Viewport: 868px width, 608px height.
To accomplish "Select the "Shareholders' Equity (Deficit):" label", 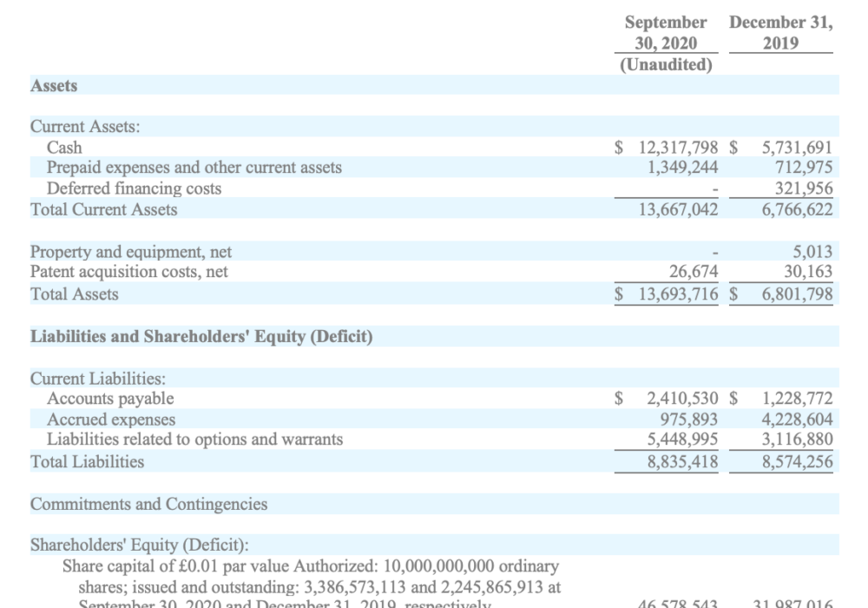I will tap(140, 545).
